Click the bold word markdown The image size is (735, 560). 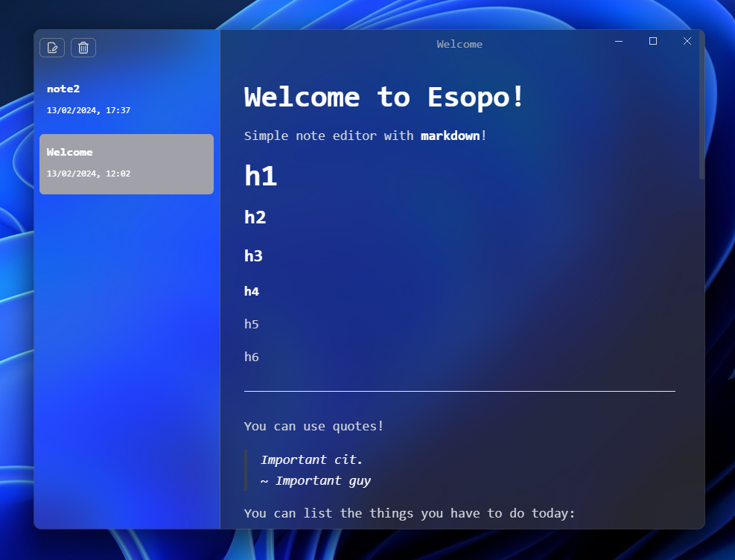(450, 136)
